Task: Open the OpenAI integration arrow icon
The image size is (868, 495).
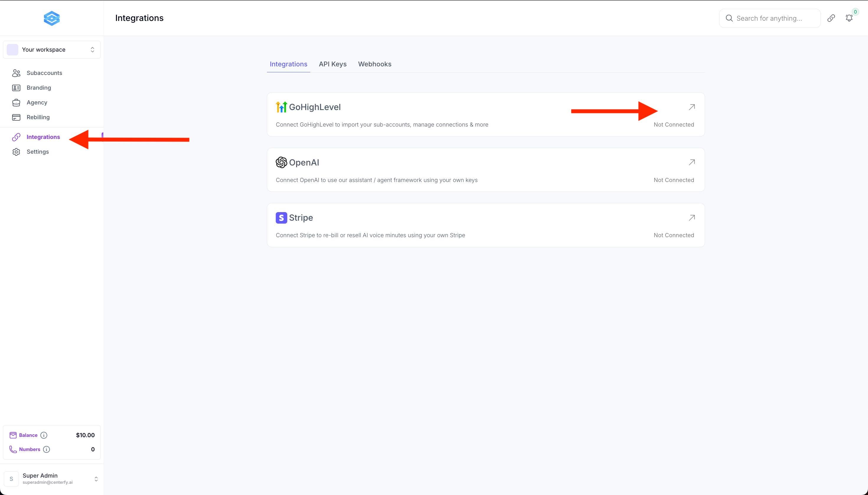Action: point(691,163)
